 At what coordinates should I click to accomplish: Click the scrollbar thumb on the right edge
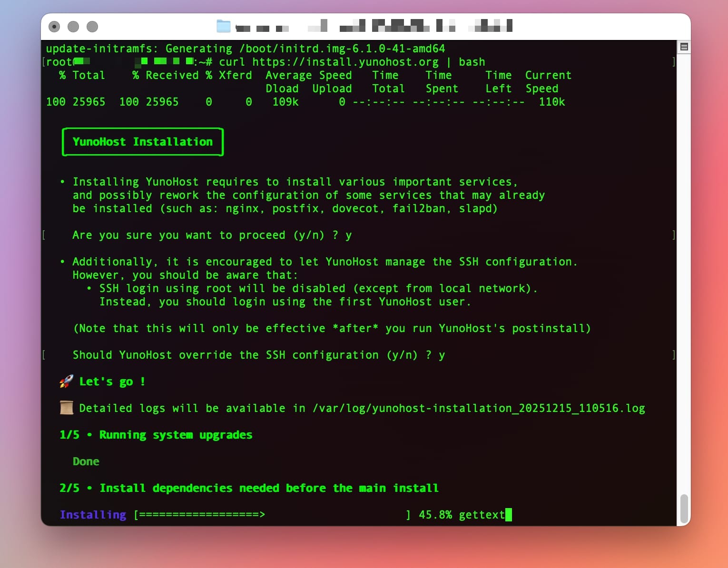click(x=684, y=509)
